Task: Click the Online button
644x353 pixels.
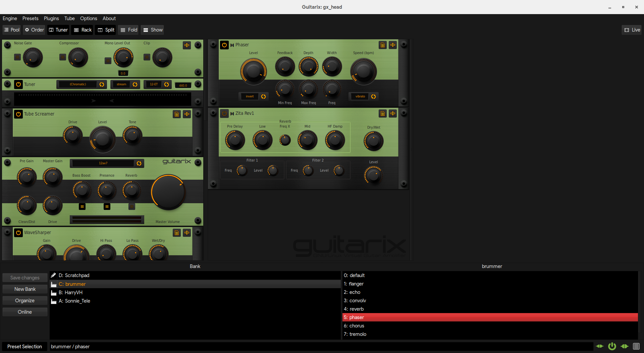Action: tap(25, 312)
